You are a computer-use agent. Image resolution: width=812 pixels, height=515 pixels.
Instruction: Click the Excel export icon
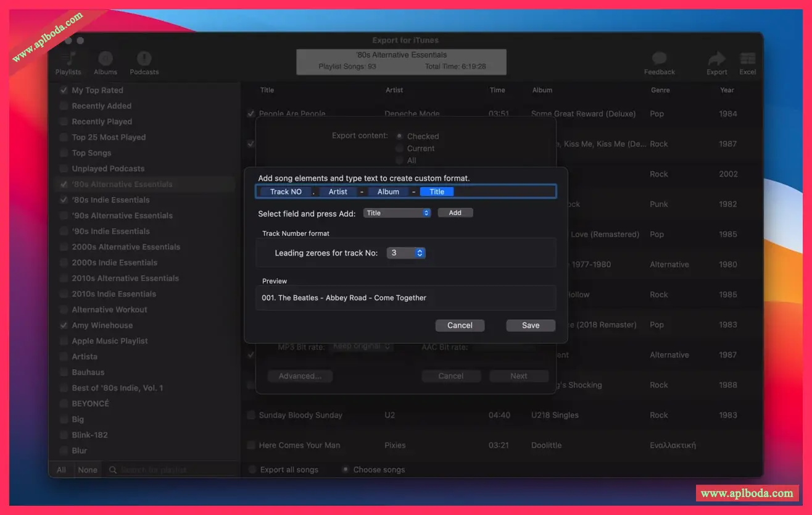pyautogui.click(x=748, y=59)
